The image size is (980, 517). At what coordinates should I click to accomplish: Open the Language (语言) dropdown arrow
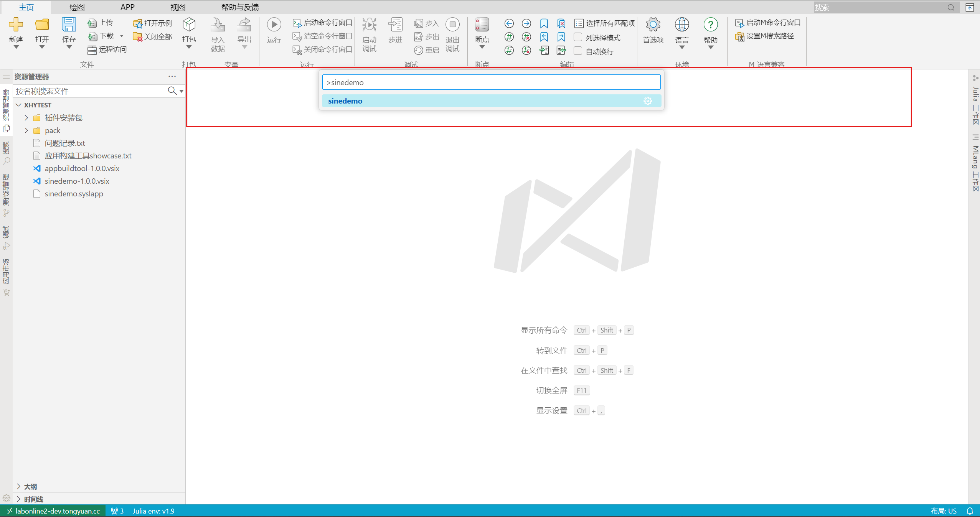tap(681, 48)
